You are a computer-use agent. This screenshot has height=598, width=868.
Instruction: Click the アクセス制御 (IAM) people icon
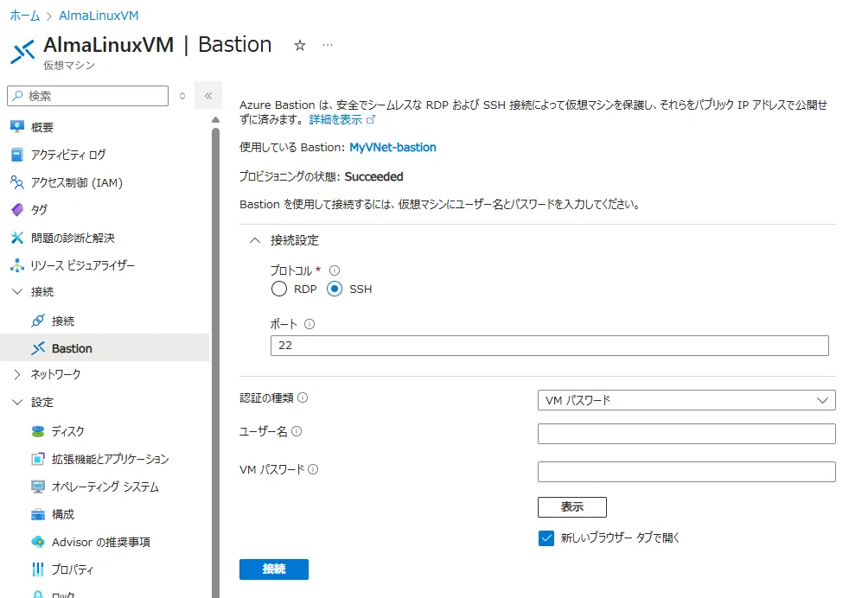tap(17, 182)
